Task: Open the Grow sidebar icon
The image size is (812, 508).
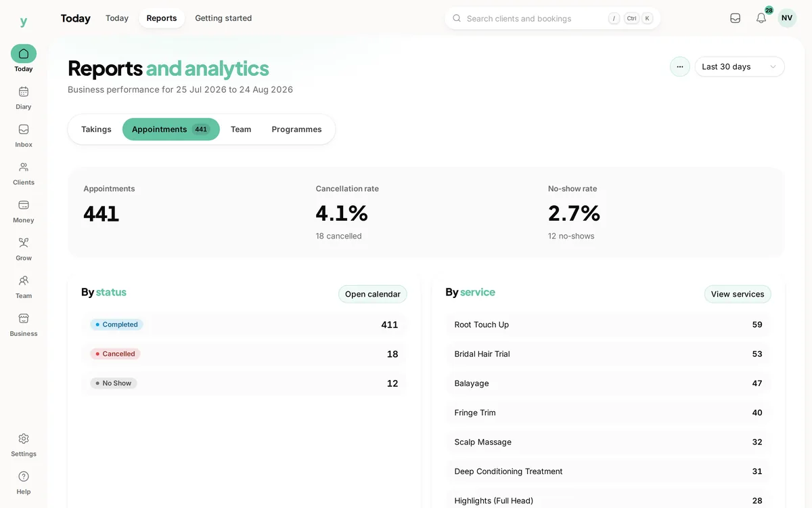Action: coord(24,242)
